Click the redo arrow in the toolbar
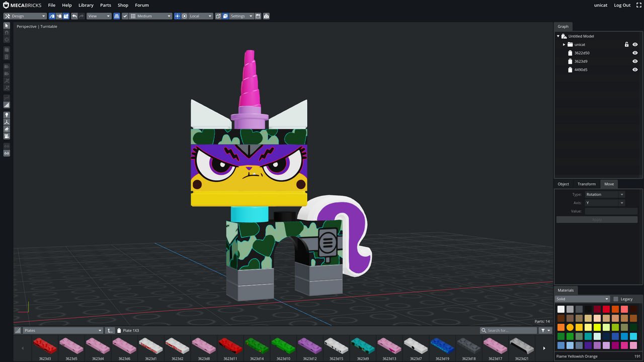This screenshot has width=644, height=362. (x=82, y=16)
